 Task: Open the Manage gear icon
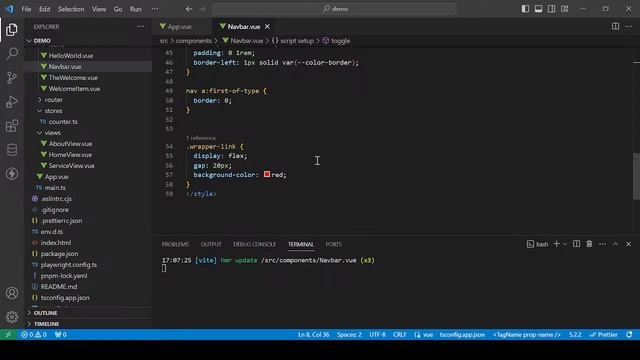click(12, 317)
